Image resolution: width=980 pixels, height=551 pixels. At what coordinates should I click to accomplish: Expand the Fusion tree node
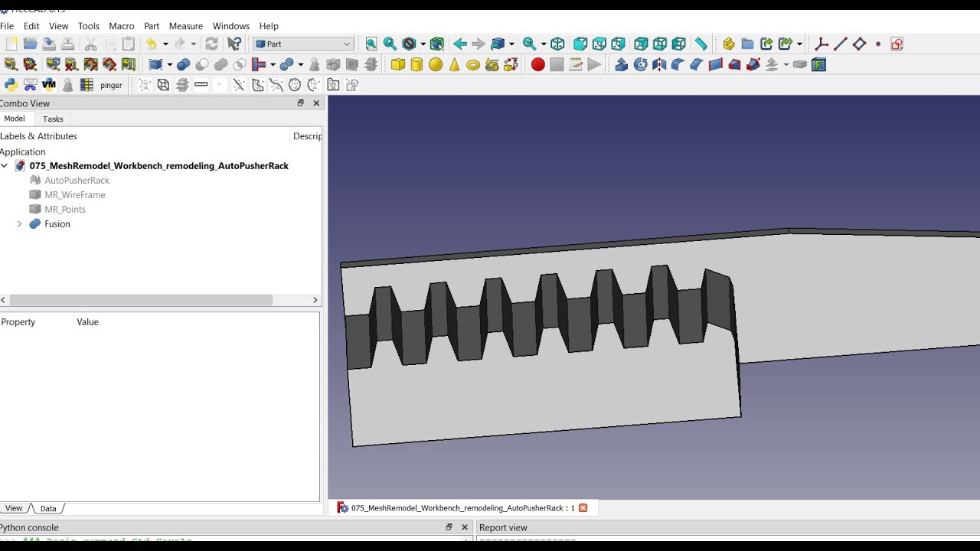19,224
